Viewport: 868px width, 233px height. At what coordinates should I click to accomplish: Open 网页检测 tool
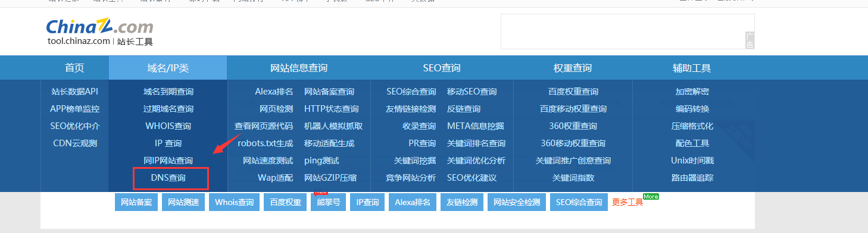point(276,109)
